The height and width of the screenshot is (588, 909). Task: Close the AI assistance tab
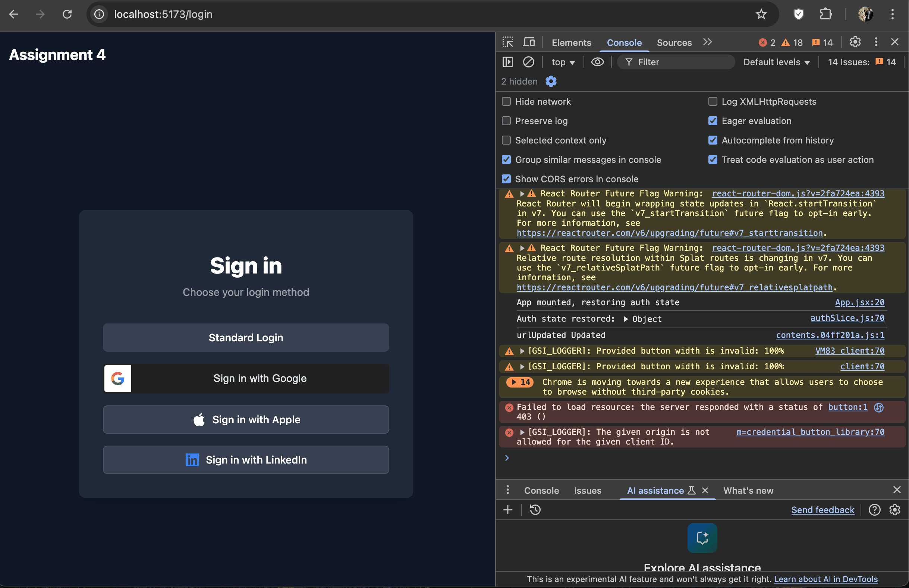(x=705, y=490)
